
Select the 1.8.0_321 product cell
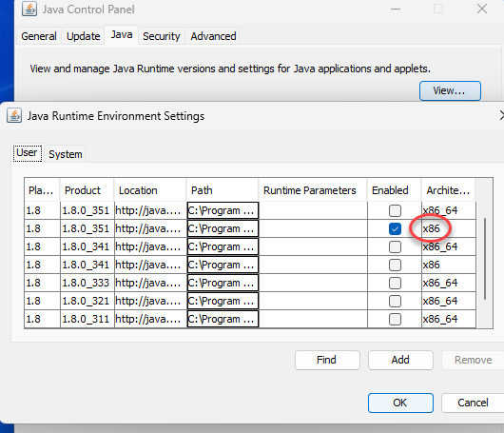[x=87, y=301]
